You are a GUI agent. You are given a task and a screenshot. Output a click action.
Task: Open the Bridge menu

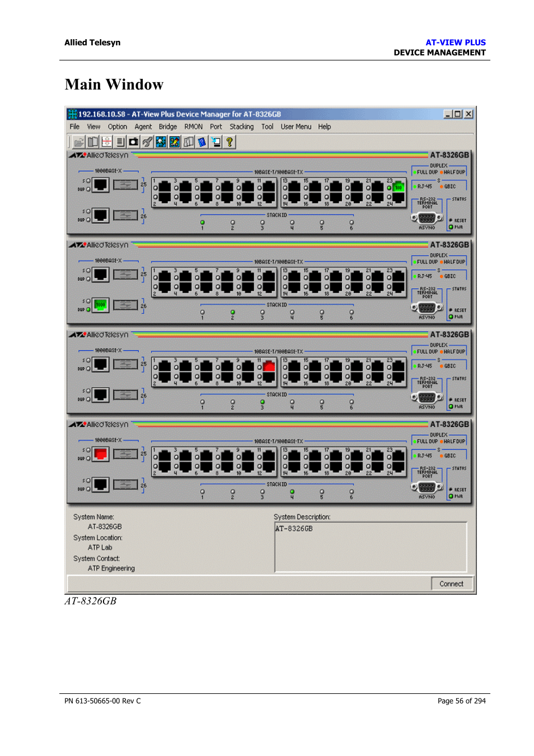click(x=168, y=127)
